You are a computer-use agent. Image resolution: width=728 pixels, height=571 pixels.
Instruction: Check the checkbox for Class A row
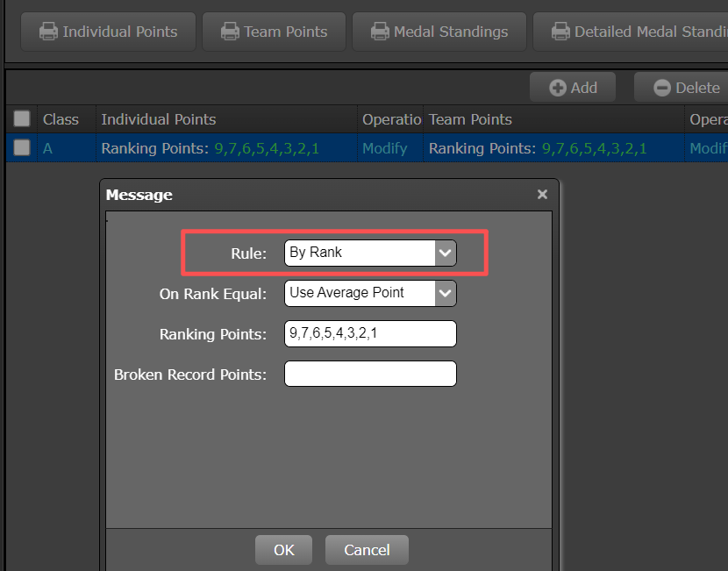point(21,147)
